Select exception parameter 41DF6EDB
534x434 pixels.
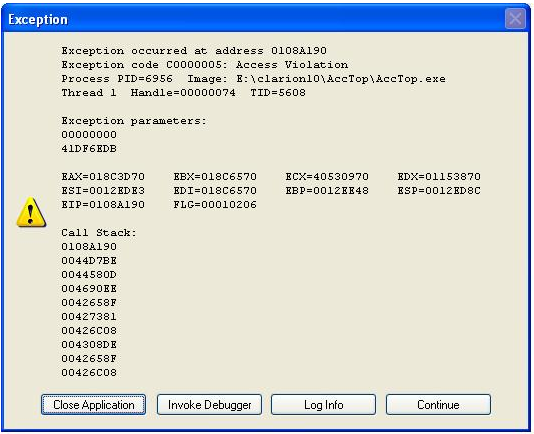(x=89, y=149)
